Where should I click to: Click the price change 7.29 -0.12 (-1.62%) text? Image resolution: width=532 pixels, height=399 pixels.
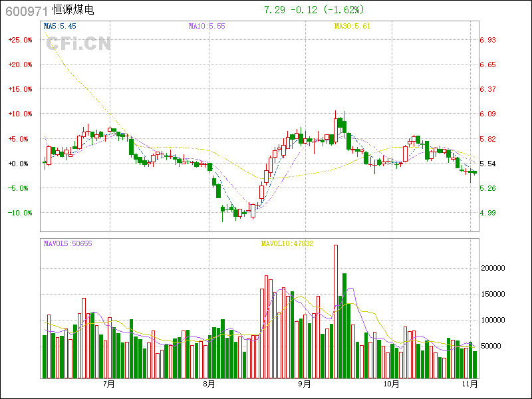[x=314, y=10]
